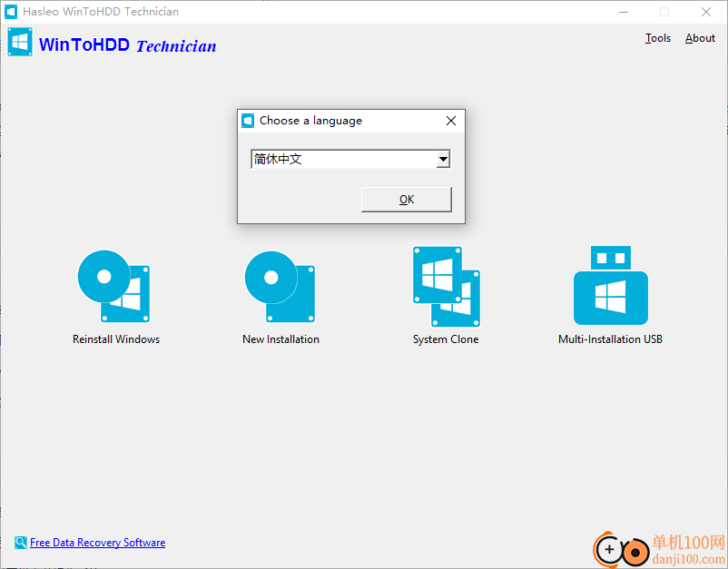The height and width of the screenshot is (569, 728).
Task: Minimize the WinToHDD main window
Action: (x=624, y=12)
